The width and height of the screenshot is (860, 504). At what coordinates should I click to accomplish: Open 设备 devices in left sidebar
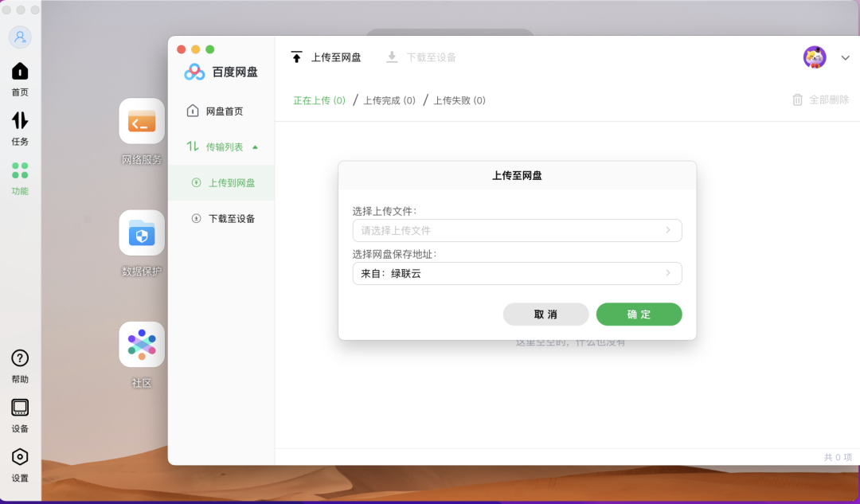tap(20, 416)
